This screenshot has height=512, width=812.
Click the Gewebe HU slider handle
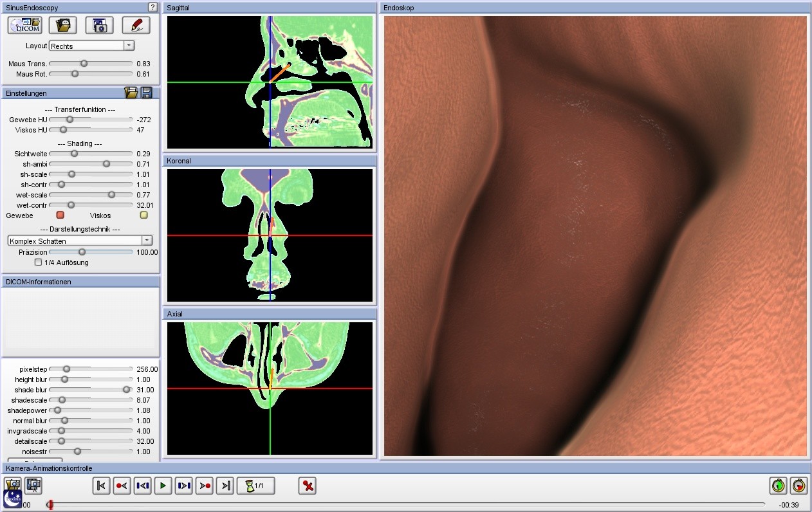point(70,120)
